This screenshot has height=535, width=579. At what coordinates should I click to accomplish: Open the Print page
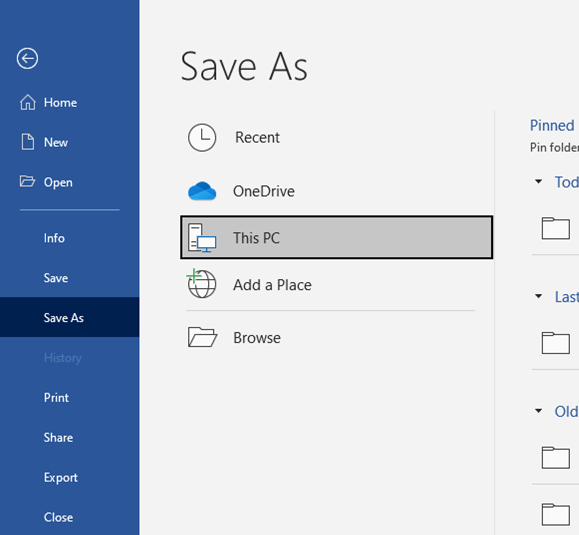70,398
